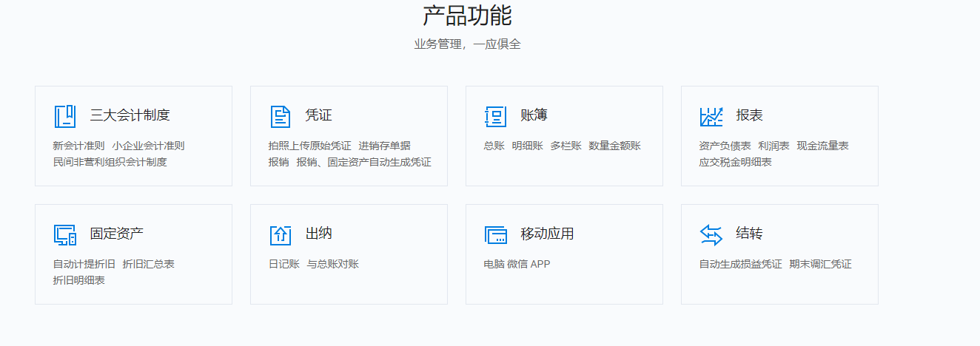Click the 凭证 document icon
The image size is (980, 346).
(281, 116)
